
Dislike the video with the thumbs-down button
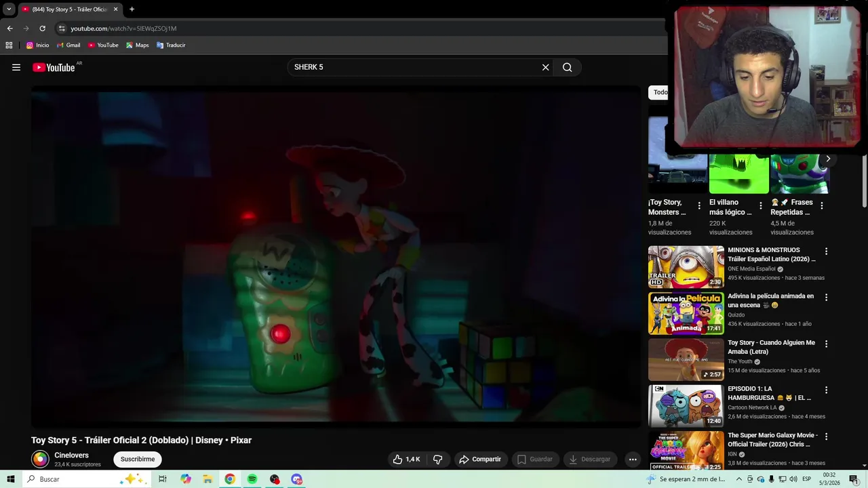(x=438, y=460)
